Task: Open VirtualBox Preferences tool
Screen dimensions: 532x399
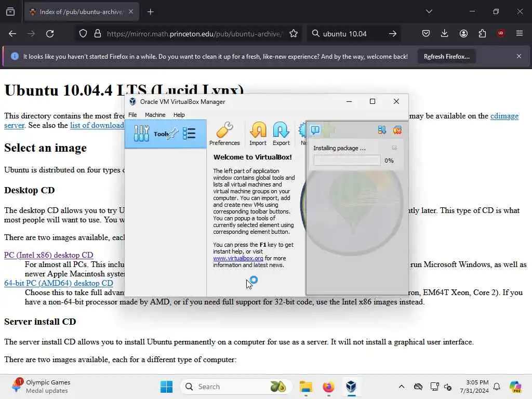Action: [224, 134]
